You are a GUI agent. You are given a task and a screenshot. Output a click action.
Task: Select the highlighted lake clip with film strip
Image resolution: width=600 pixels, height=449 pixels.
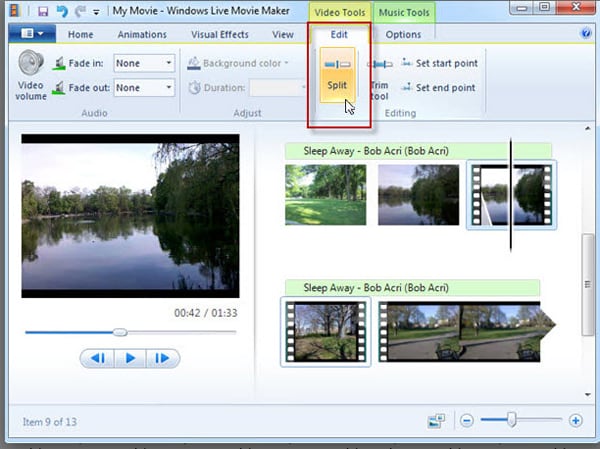tap(511, 195)
